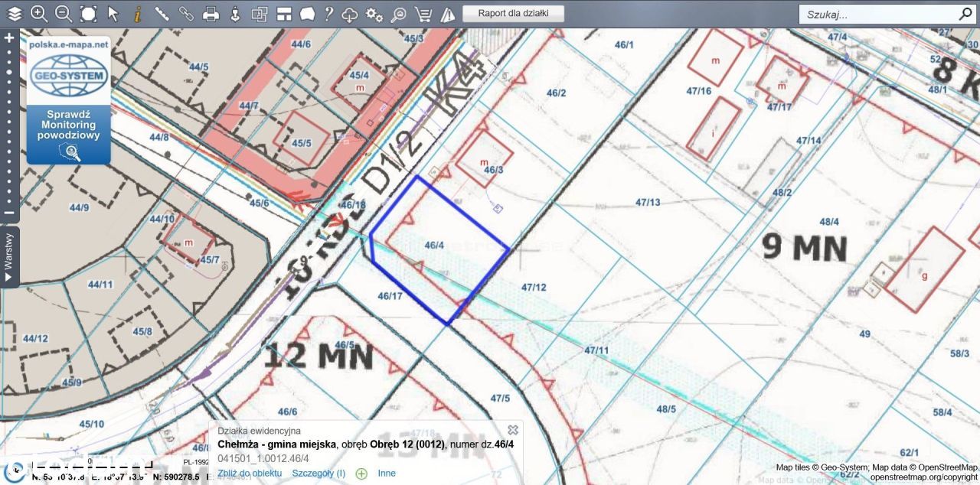Open the window layout panel icon
Image resolution: width=980 pixels, height=485 pixels.
[x=284, y=14]
